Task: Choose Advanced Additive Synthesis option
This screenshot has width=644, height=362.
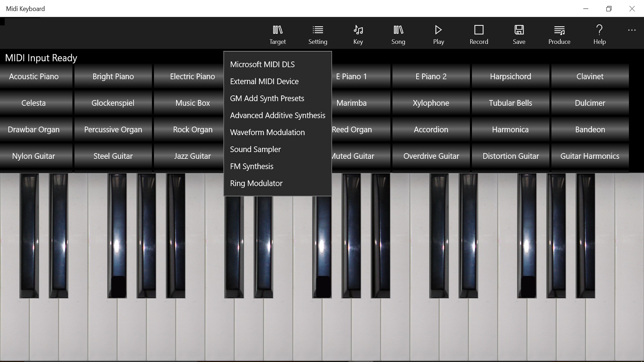Action: click(x=277, y=115)
